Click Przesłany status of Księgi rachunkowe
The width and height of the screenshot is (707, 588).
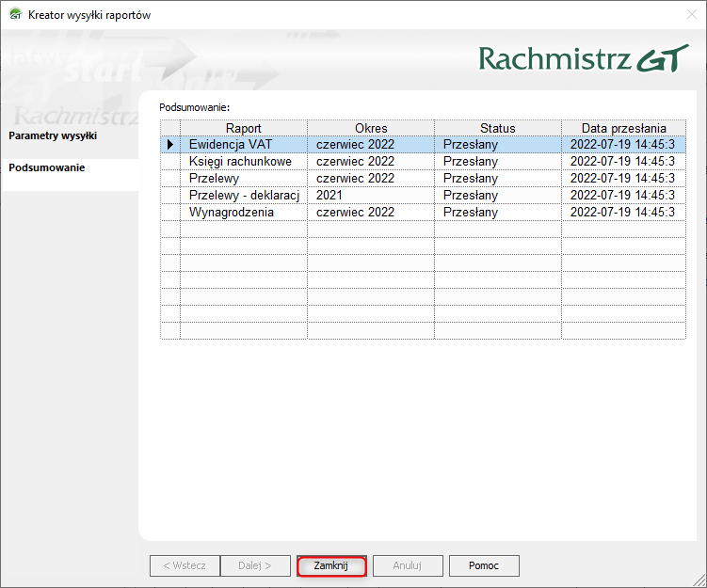[498, 161]
